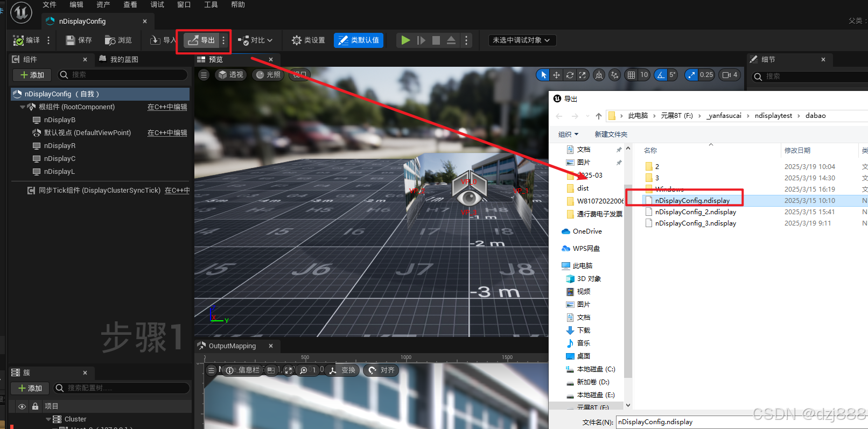Click 添加 (Add) in the 簇 panel
This screenshot has height=429, width=868.
[x=30, y=388]
